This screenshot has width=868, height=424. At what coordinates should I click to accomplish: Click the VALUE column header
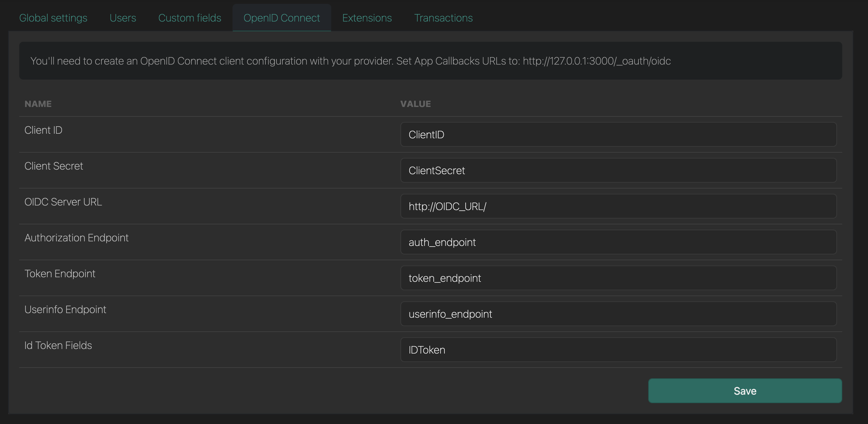click(415, 104)
